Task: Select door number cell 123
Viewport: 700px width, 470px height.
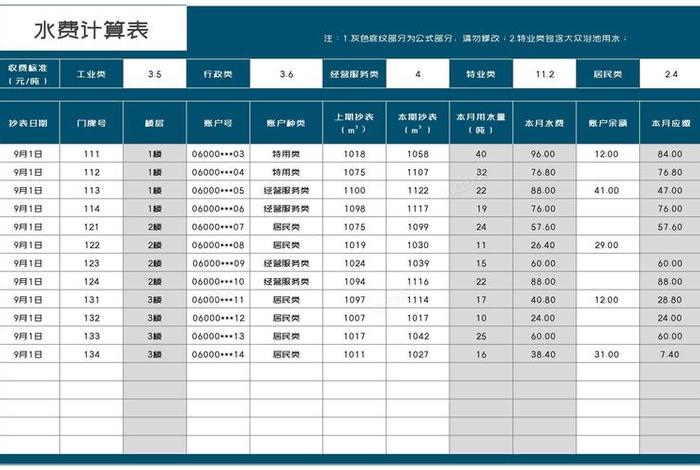Action: click(x=92, y=263)
